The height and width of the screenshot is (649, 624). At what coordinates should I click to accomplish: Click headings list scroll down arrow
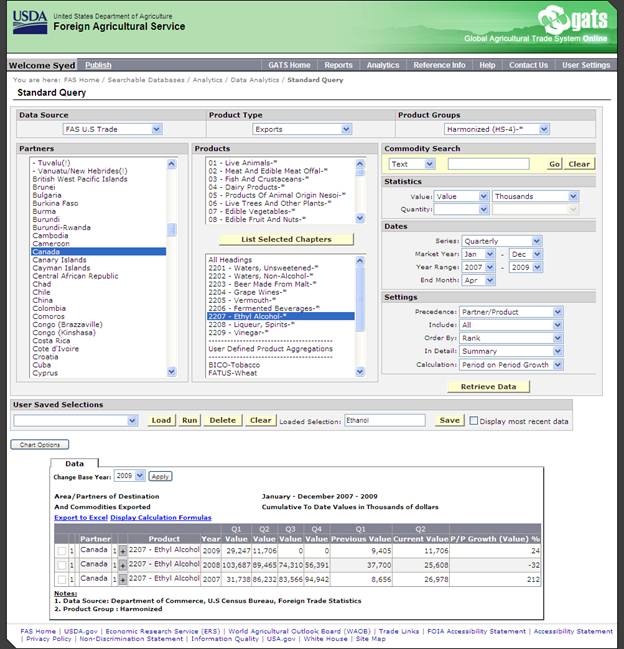360,372
